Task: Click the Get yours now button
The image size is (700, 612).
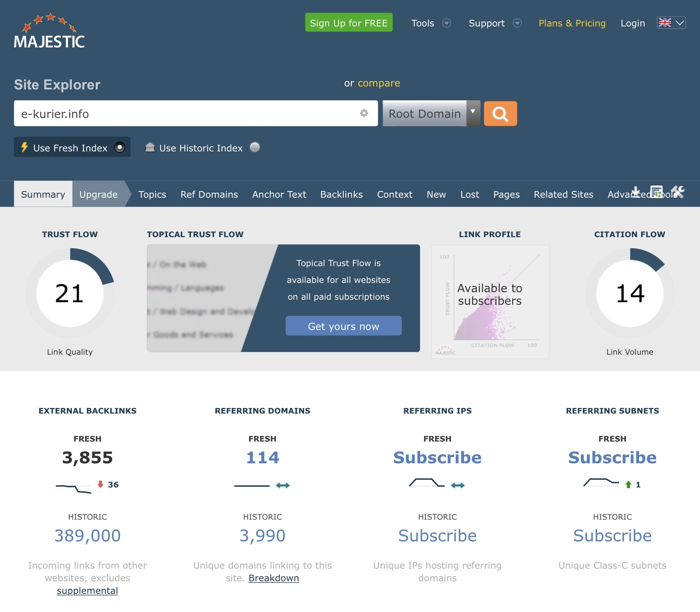Action: click(x=344, y=326)
